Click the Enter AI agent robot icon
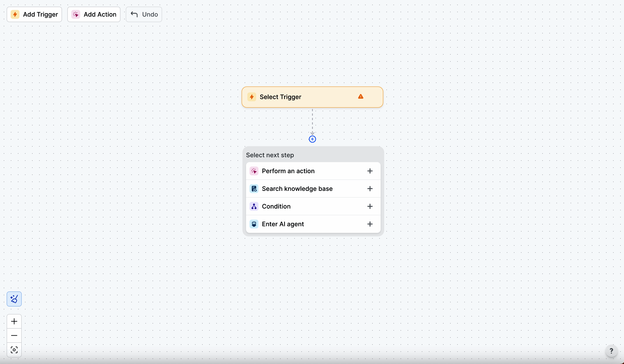 coord(254,224)
